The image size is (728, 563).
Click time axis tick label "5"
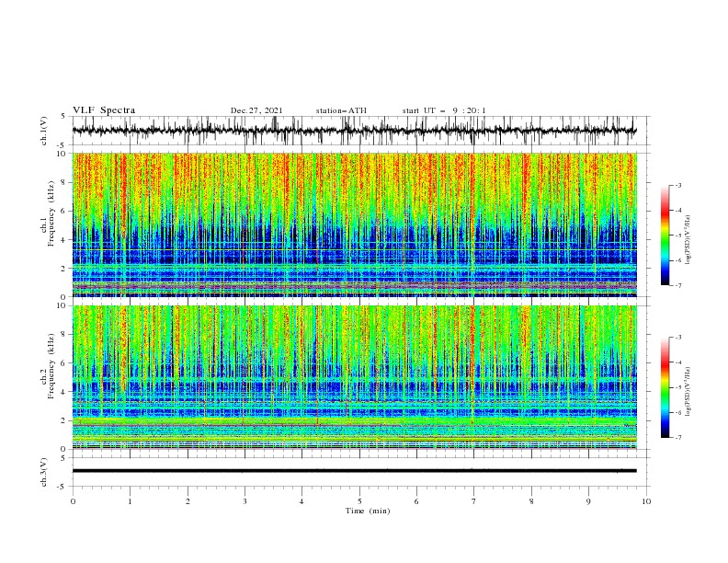click(x=359, y=501)
